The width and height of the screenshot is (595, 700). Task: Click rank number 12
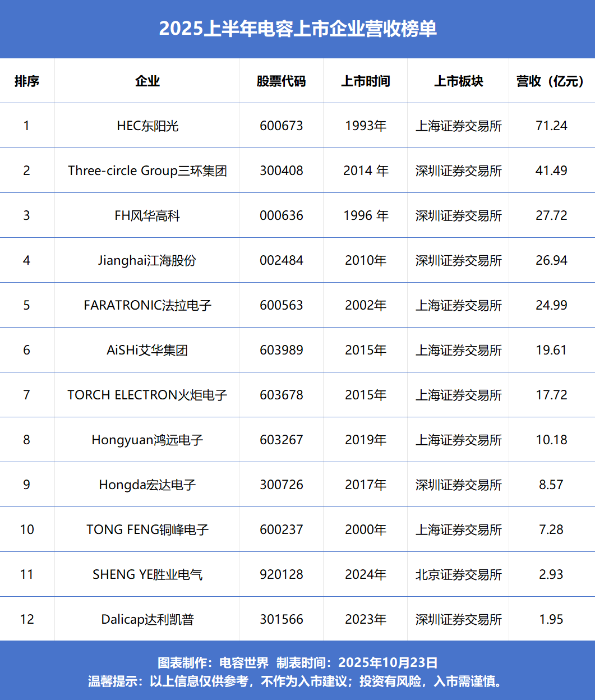click(x=27, y=619)
